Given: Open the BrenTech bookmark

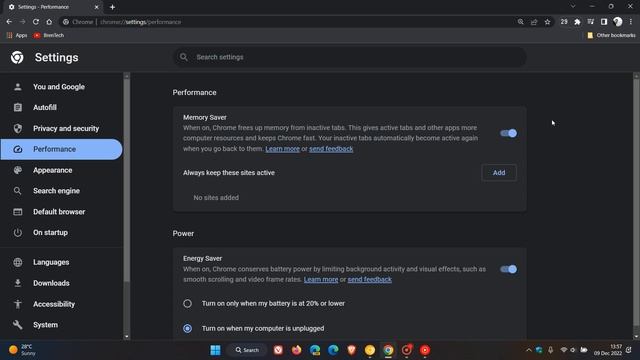Looking at the screenshot, I should [x=49, y=36].
